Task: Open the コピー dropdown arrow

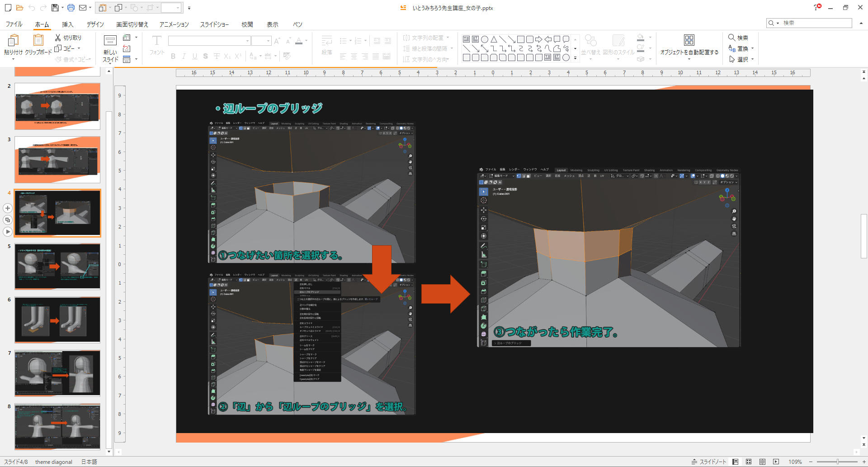Action: point(79,48)
